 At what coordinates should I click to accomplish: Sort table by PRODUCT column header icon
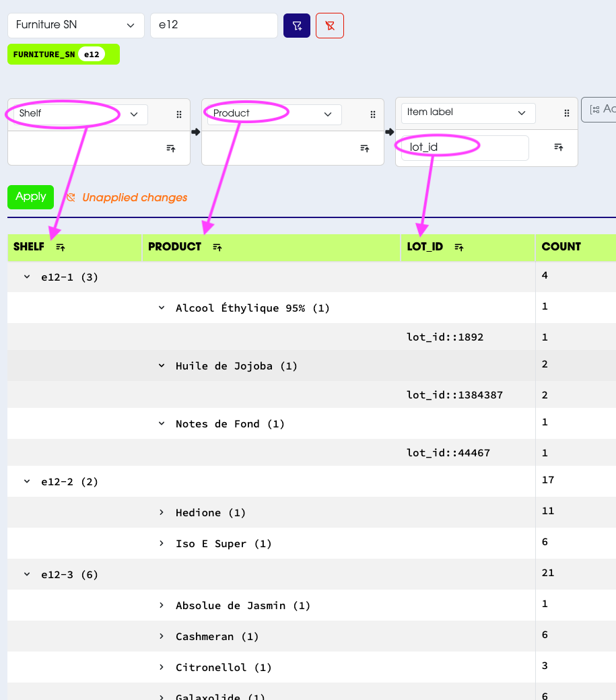point(217,248)
